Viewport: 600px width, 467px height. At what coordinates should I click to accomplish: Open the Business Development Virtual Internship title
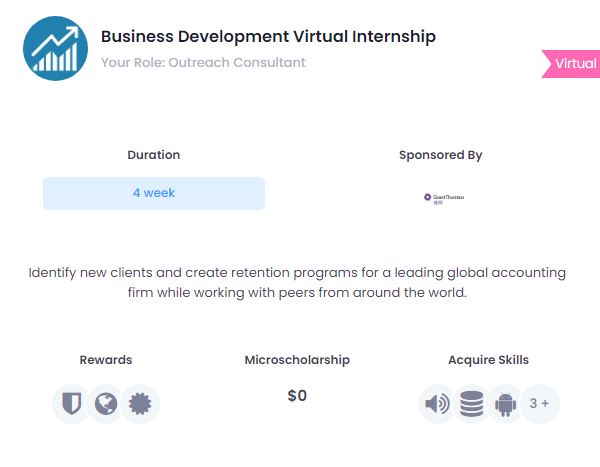(268, 36)
